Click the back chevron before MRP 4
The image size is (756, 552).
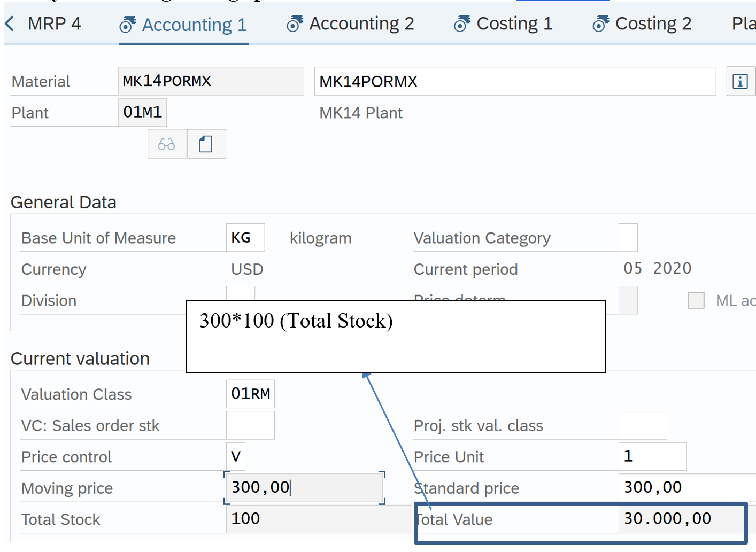(x=10, y=24)
